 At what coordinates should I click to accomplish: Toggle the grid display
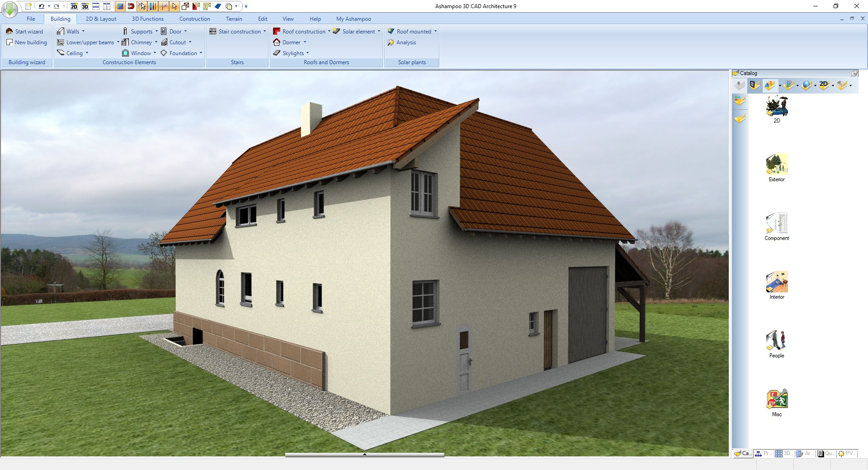[120, 6]
